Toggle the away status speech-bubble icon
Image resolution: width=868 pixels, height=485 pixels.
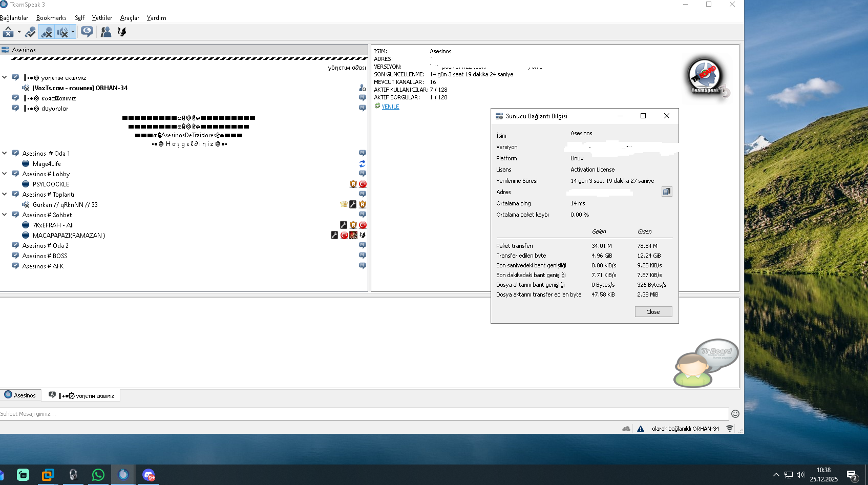point(87,32)
